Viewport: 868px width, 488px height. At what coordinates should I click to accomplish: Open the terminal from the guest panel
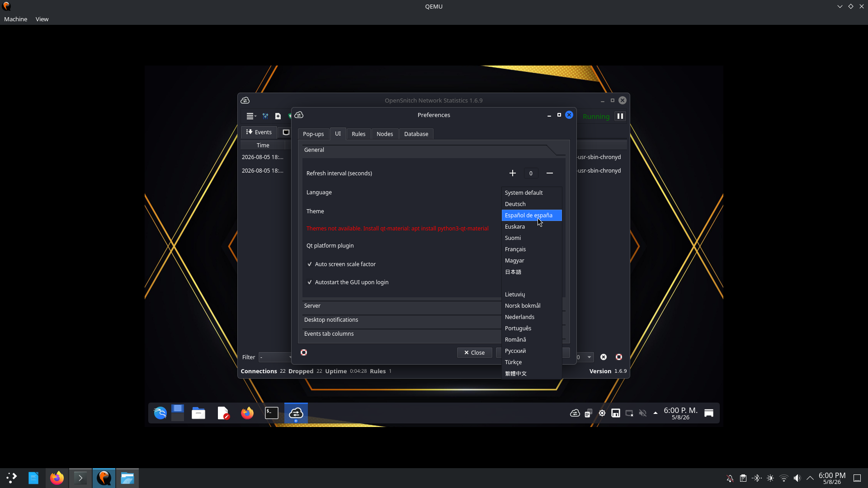point(272,413)
